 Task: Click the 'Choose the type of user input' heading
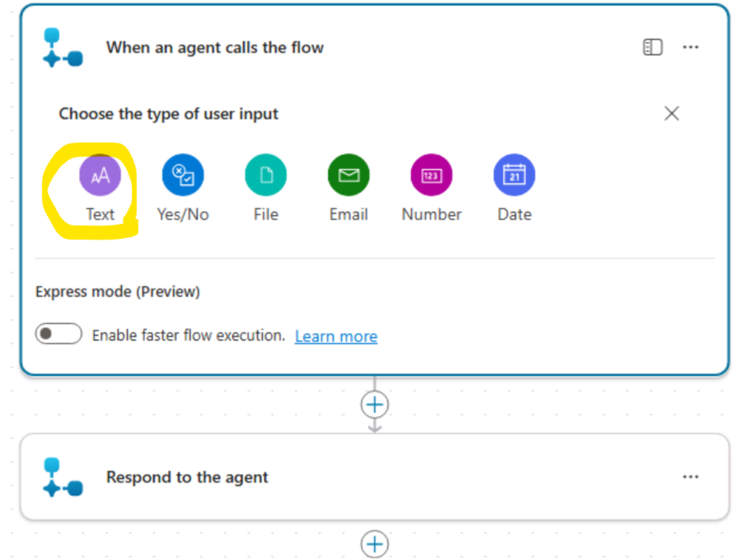click(x=168, y=114)
